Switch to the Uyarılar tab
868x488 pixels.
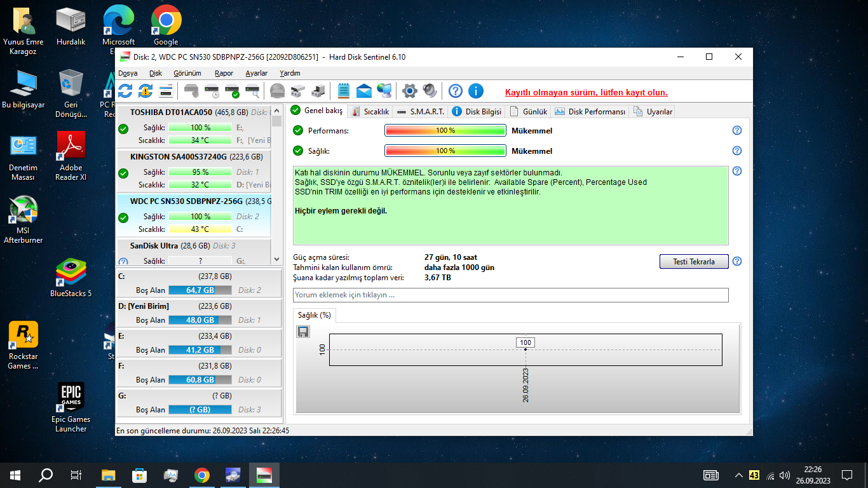(653, 111)
